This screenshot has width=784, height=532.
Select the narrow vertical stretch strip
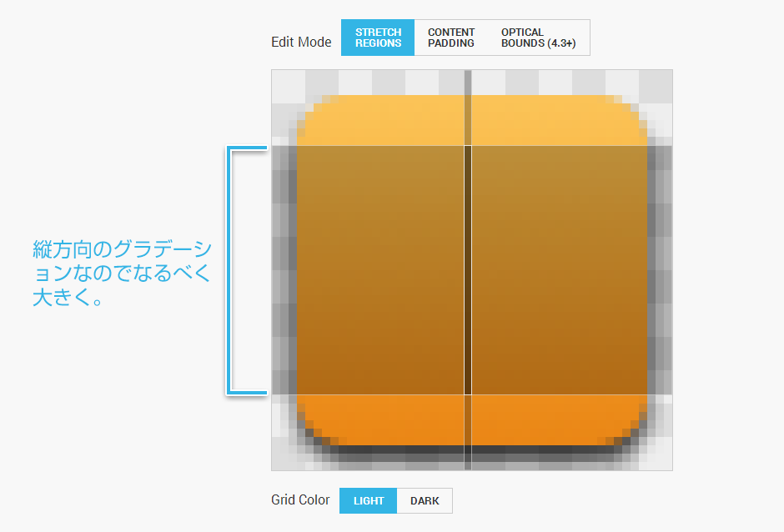click(468, 270)
